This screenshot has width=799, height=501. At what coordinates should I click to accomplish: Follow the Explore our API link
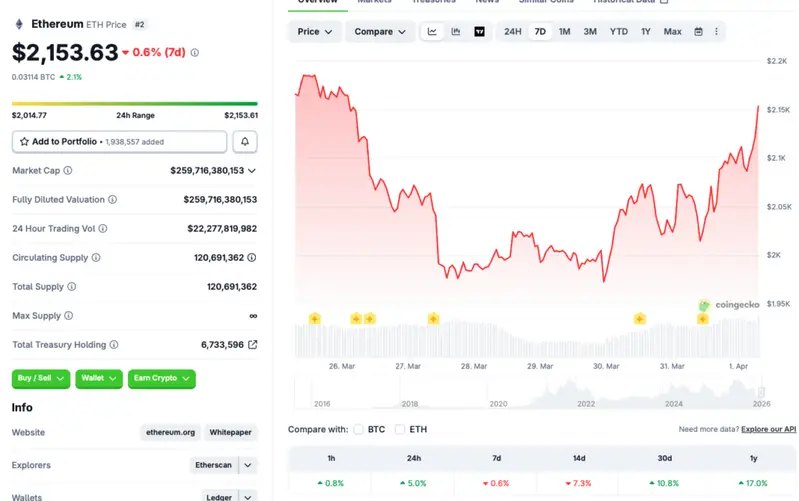pos(768,429)
